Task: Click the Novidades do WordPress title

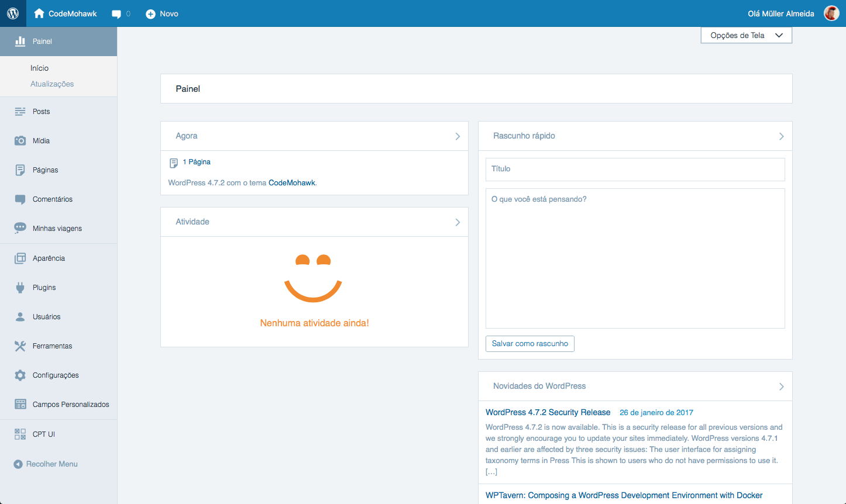Action: [x=539, y=386]
